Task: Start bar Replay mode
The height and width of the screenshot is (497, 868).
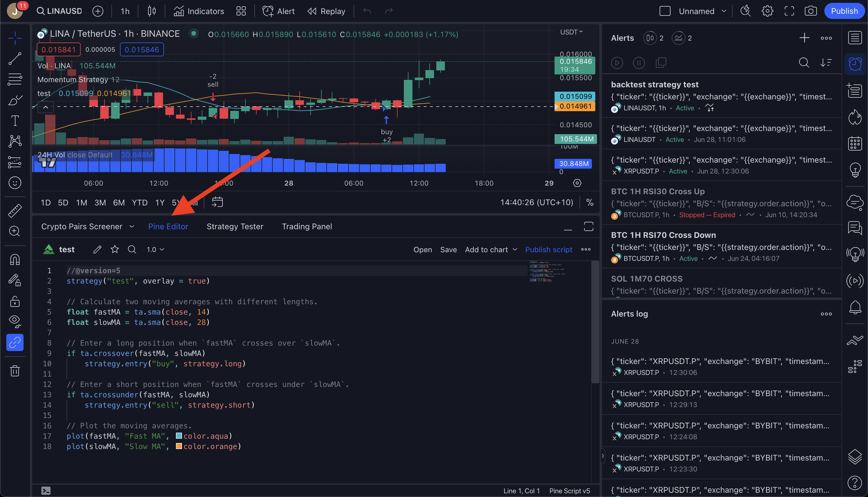Action: (x=326, y=11)
